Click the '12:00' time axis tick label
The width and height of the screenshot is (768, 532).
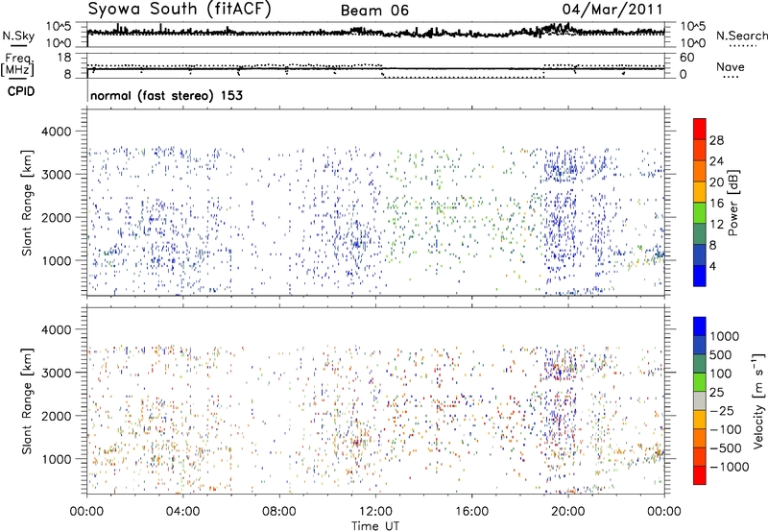point(375,512)
